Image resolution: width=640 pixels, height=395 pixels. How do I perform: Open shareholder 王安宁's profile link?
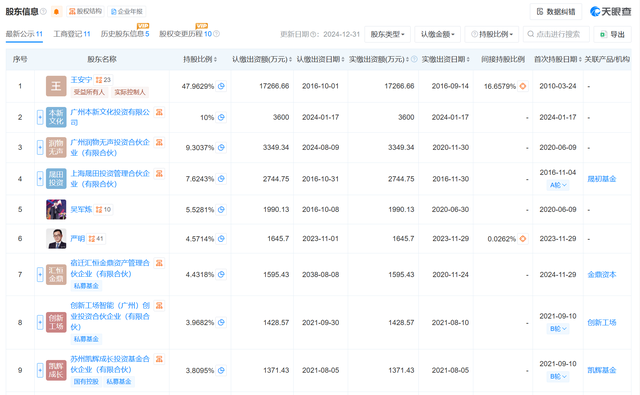pyautogui.click(x=81, y=80)
